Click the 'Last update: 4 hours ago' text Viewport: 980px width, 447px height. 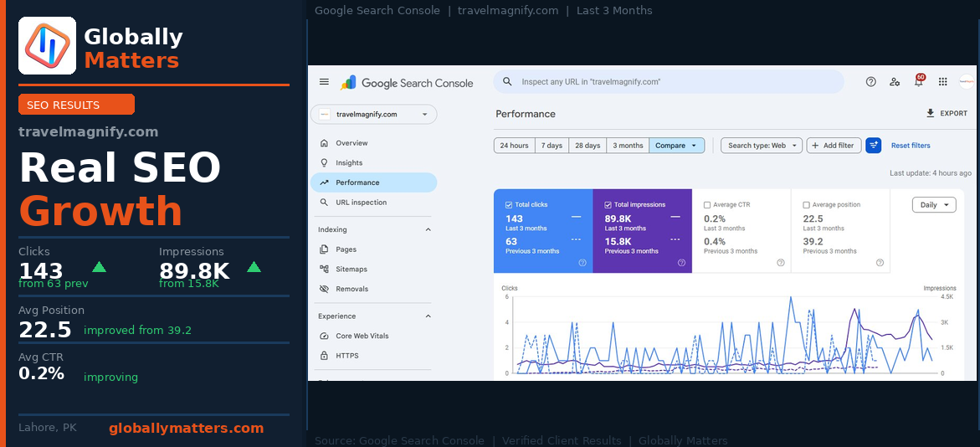click(x=931, y=173)
